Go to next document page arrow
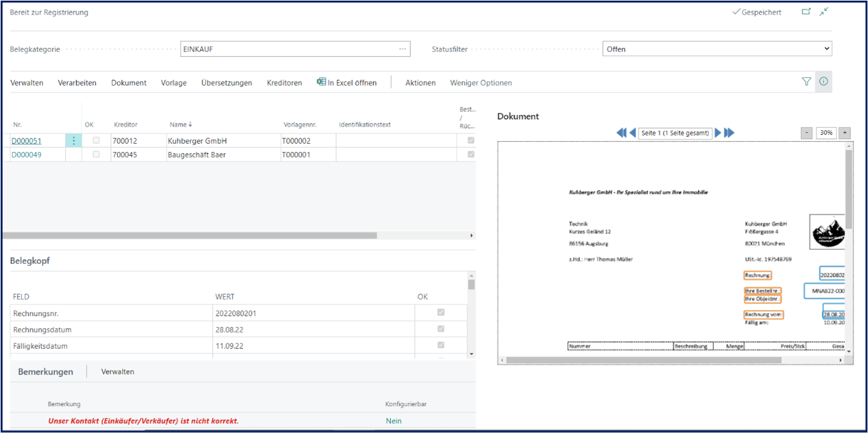This screenshot has width=868, height=433. 718,133
